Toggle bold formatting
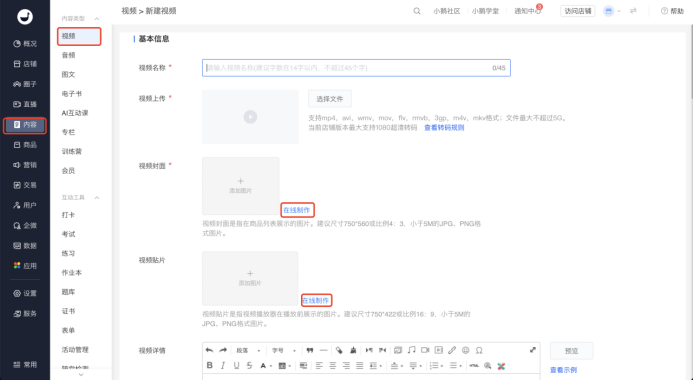 210,366
